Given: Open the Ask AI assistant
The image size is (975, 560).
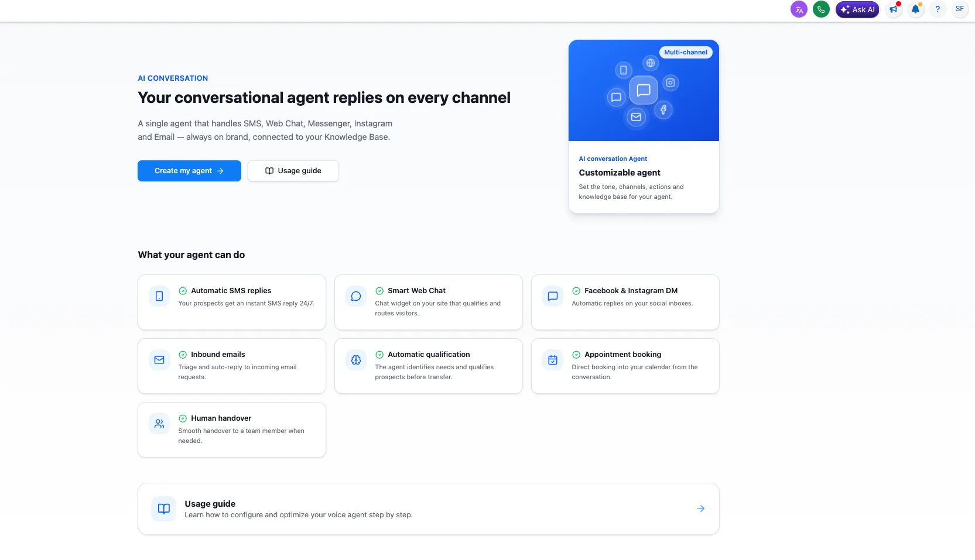Looking at the screenshot, I should 857,9.
